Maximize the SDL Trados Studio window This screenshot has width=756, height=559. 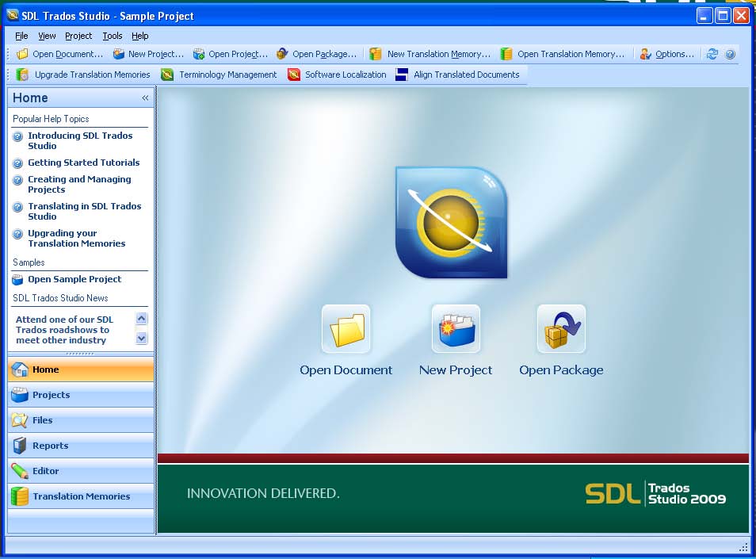(x=723, y=16)
